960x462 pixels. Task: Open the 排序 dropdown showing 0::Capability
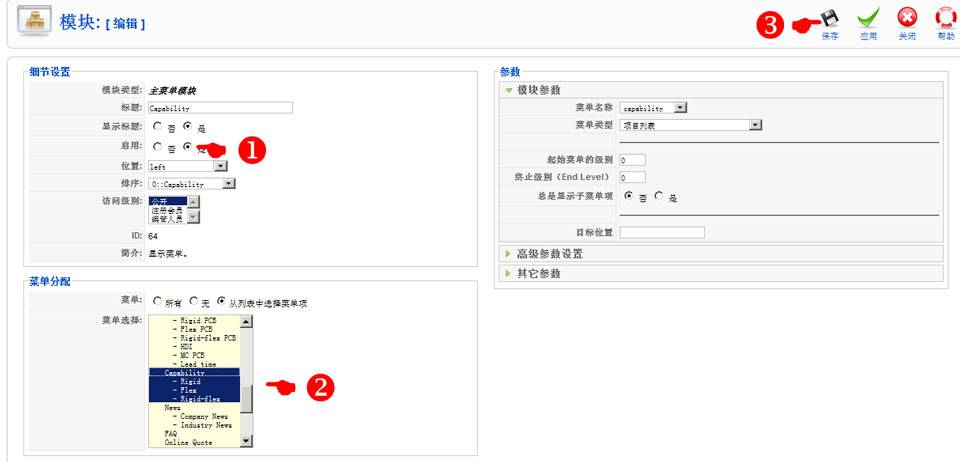[x=192, y=184]
